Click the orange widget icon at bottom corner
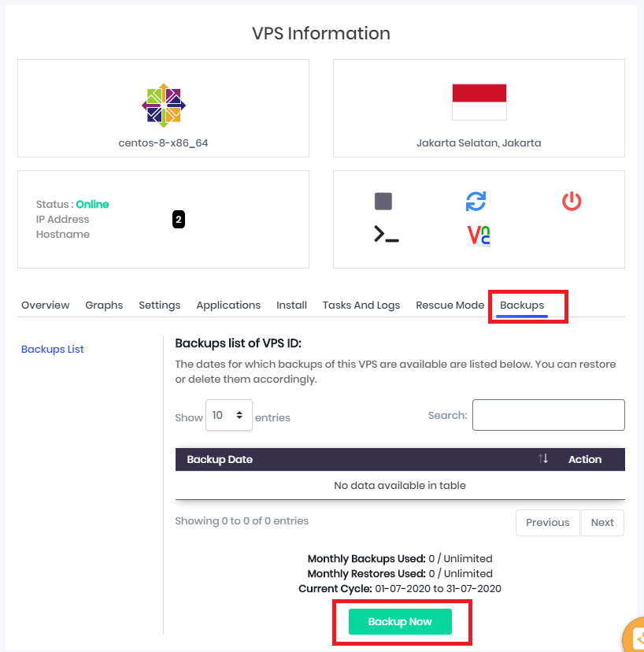 point(635,637)
